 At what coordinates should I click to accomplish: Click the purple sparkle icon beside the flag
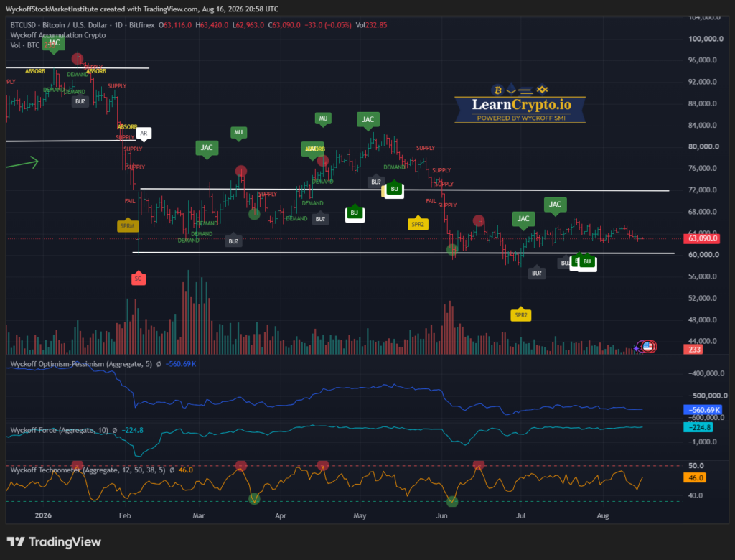click(x=636, y=348)
